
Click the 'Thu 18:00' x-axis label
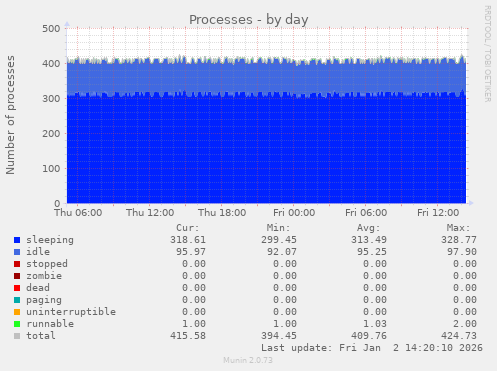222,213
